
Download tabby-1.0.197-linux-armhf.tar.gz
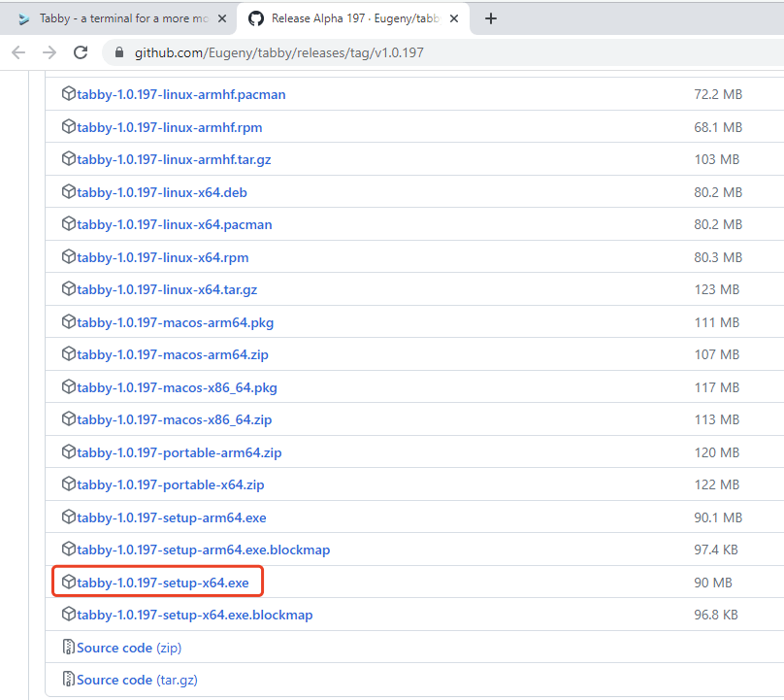click(x=174, y=159)
